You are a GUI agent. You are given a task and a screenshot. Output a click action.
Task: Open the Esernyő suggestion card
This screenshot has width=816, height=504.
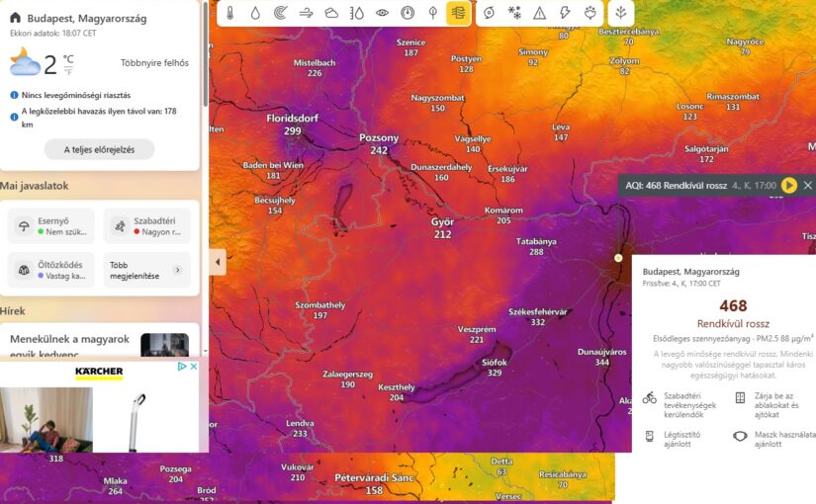click(x=51, y=226)
